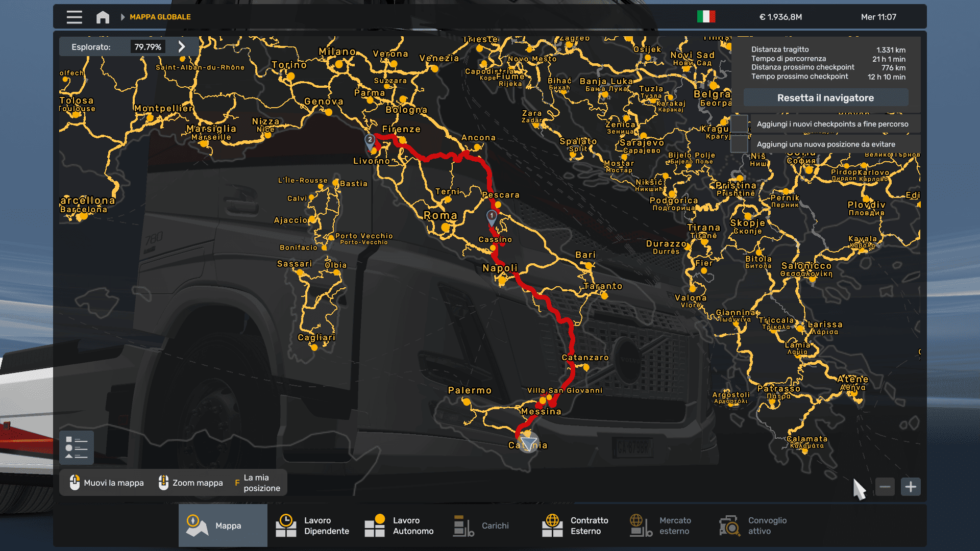Click the zoom in plus button

click(x=911, y=487)
